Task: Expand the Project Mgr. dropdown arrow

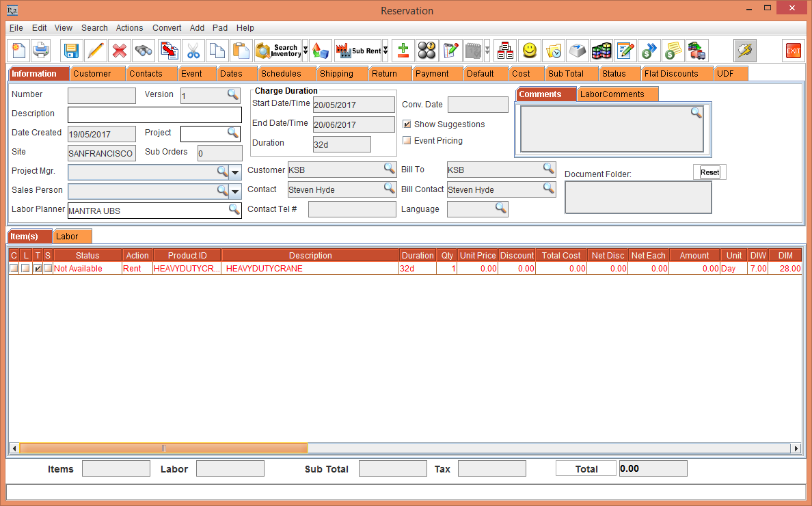Action: (x=235, y=172)
